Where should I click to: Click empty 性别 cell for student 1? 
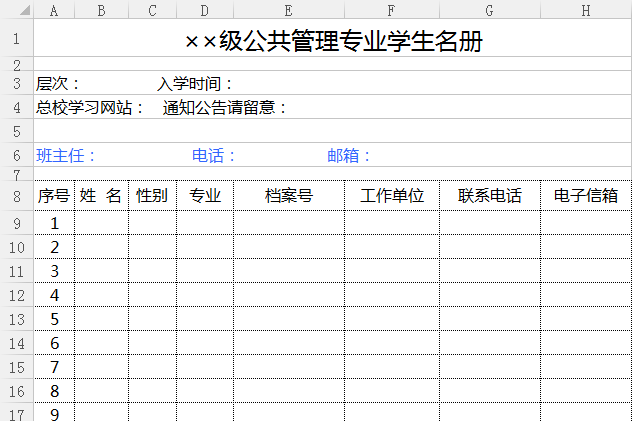click(x=152, y=223)
